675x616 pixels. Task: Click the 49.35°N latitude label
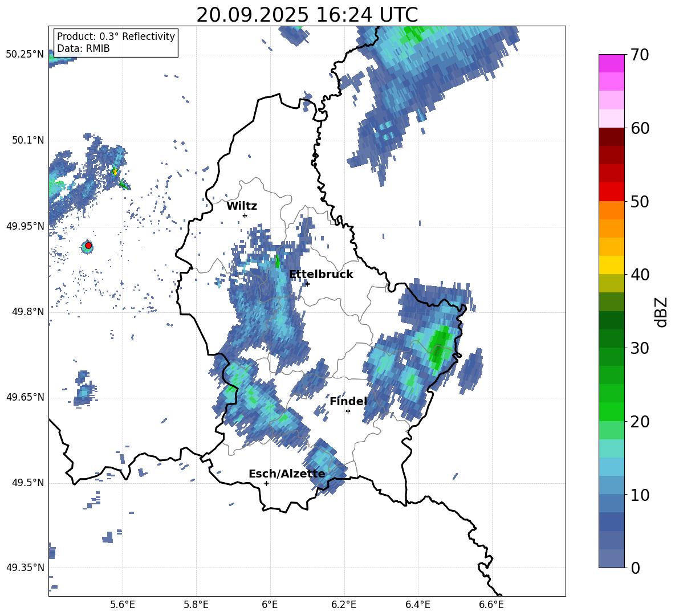25,568
